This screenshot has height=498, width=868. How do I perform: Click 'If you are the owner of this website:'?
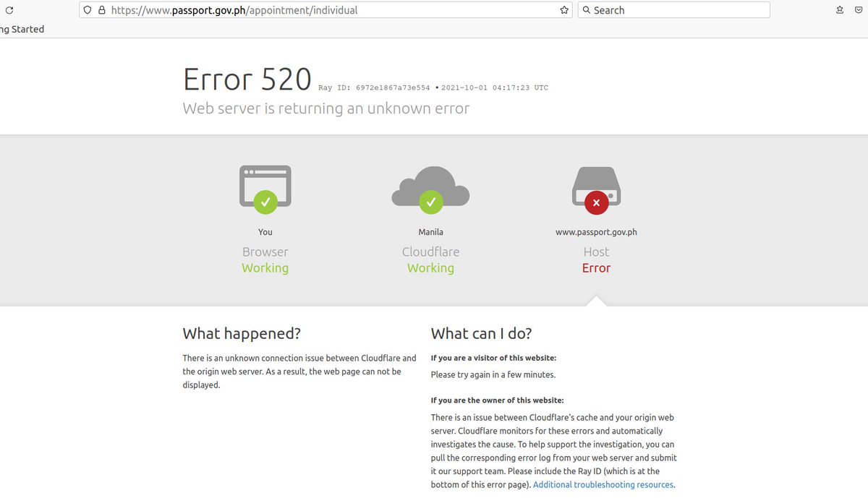point(497,400)
